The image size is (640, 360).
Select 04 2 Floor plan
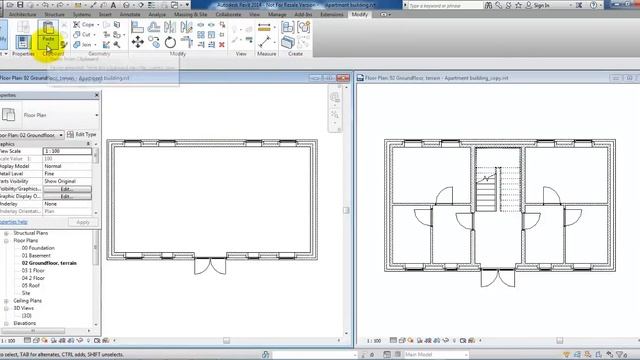(x=33, y=278)
